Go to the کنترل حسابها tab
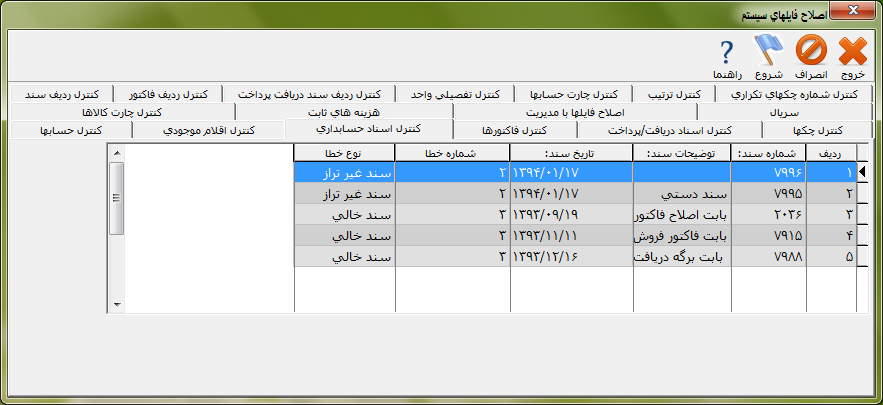883x405 pixels. (x=72, y=130)
